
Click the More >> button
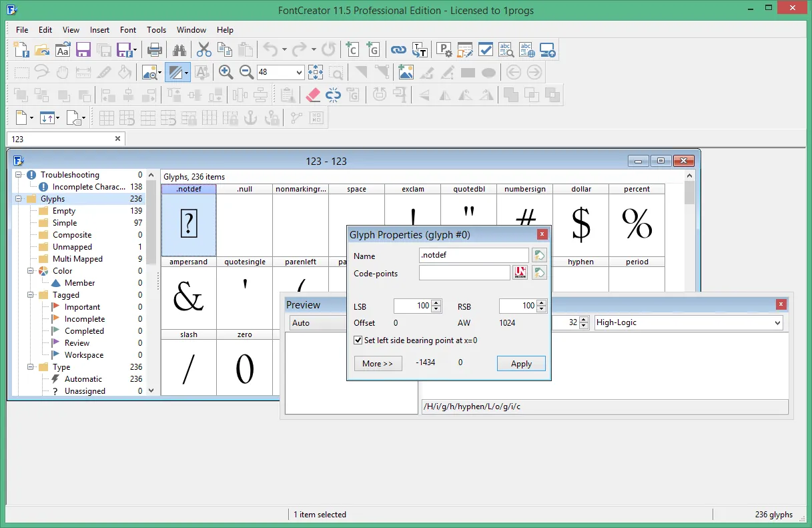pos(378,364)
